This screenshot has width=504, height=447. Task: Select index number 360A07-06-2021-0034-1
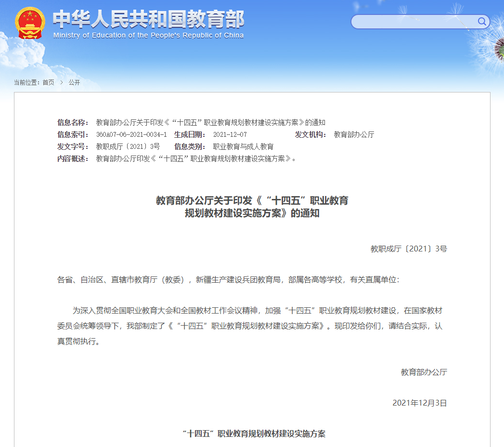coord(131,134)
